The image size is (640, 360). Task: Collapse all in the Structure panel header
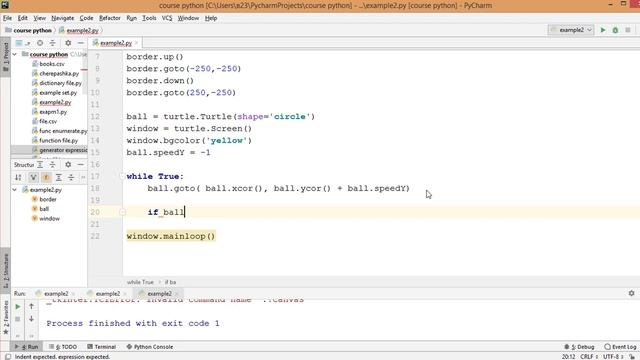coord(52,164)
